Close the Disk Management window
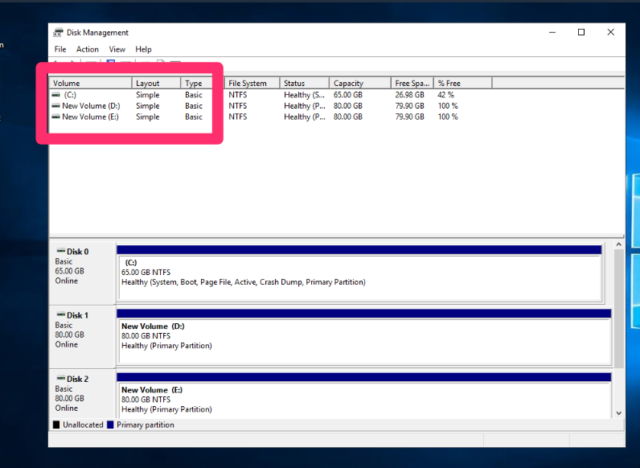 coord(611,32)
